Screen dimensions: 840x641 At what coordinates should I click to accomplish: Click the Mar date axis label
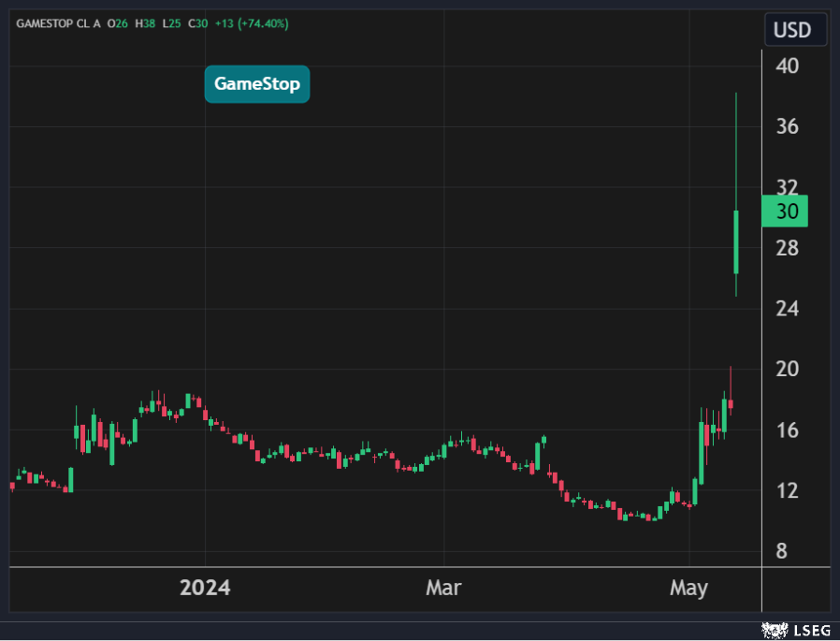tap(443, 589)
